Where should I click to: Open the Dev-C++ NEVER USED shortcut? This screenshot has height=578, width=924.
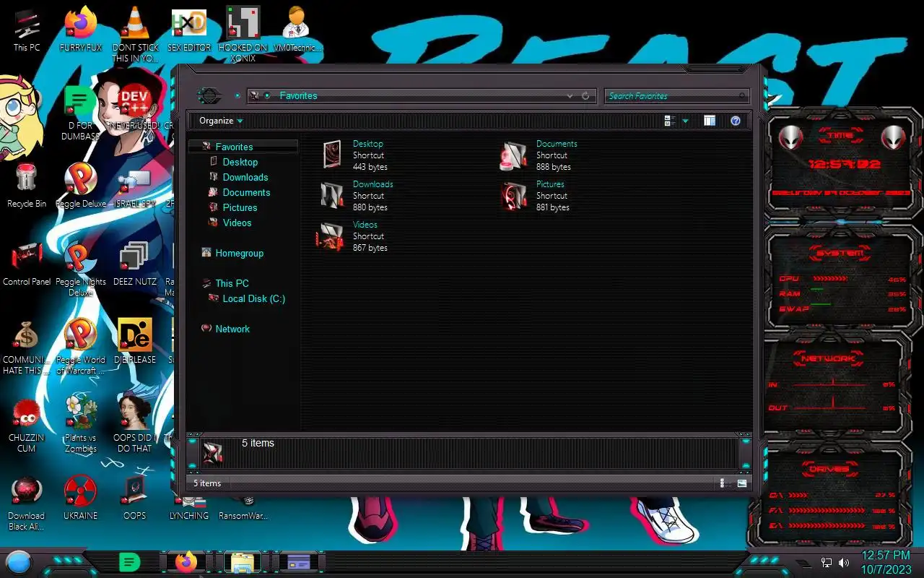click(135, 108)
